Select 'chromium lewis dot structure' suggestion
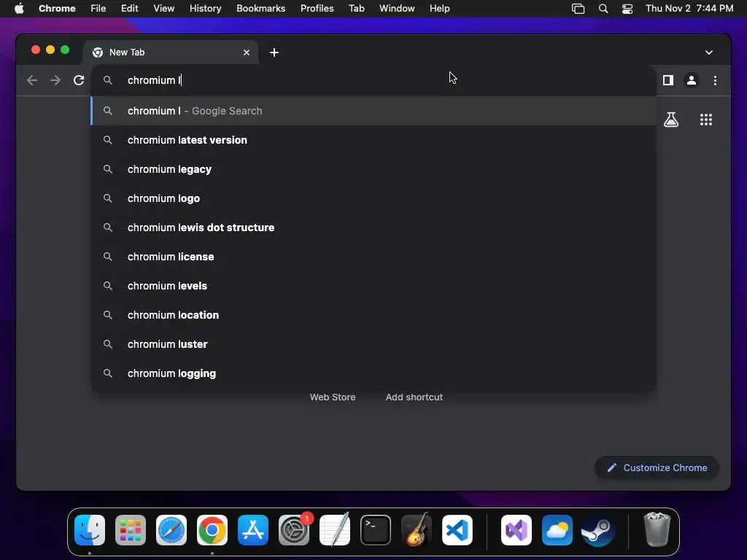 (x=373, y=227)
